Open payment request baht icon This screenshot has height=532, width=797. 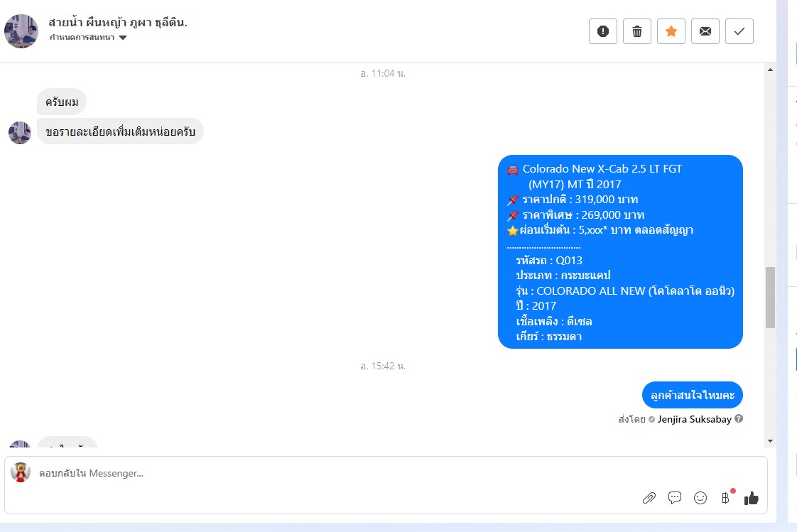[726, 498]
